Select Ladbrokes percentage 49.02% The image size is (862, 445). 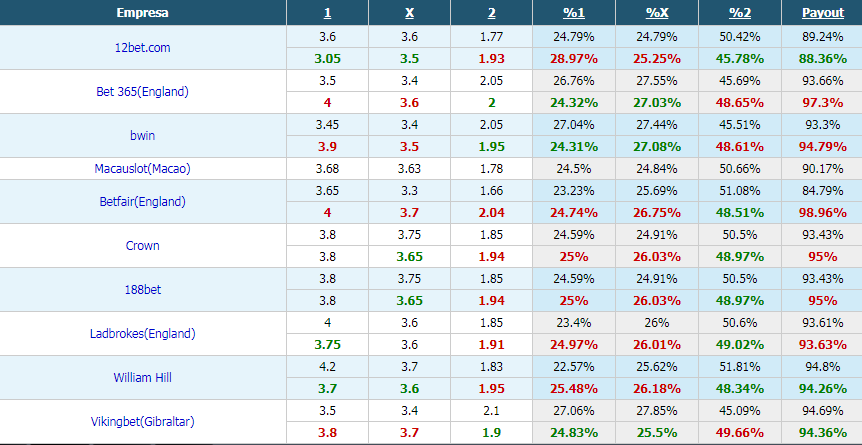tap(739, 345)
